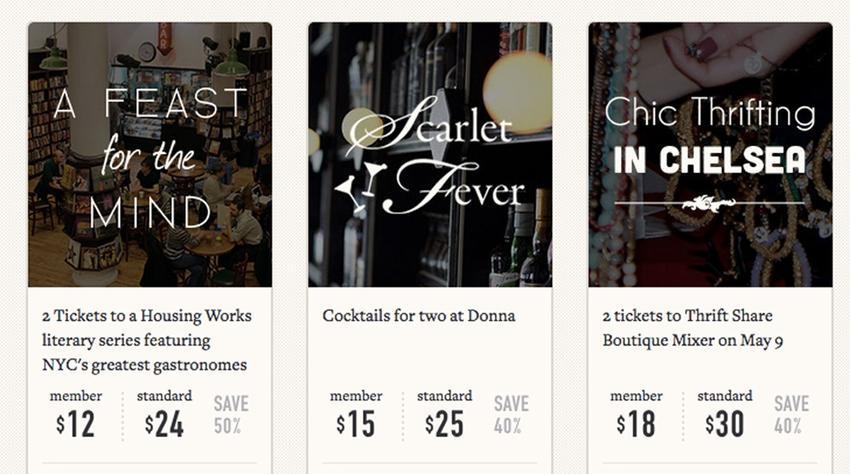
Task: Open the Cocktails for two at Donna link
Action: click(418, 316)
